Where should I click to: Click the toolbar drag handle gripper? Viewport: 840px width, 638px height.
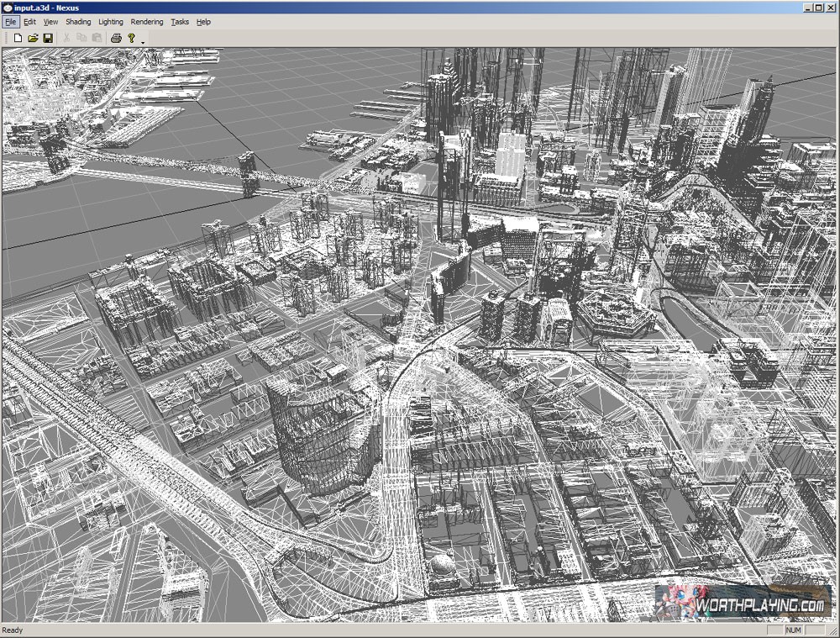pyautogui.click(x=5, y=38)
